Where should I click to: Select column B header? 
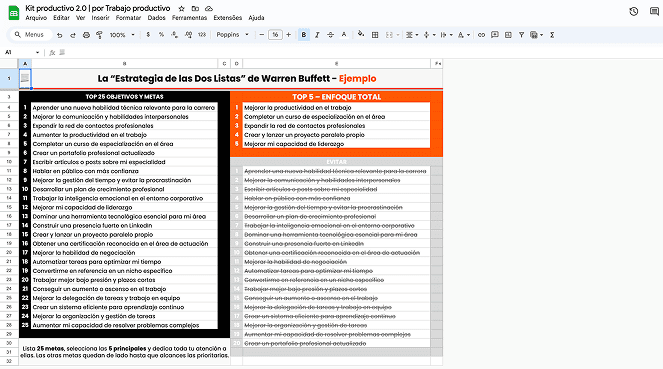[124, 63]
